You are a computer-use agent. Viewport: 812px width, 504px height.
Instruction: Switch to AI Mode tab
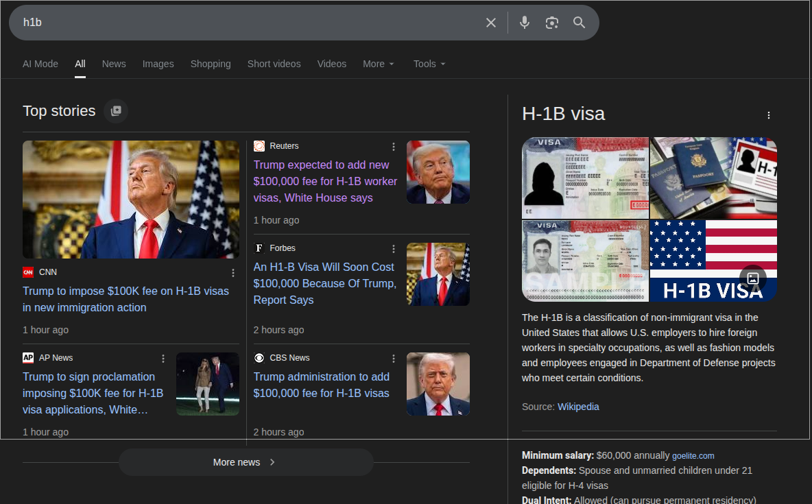click(40, 64)
